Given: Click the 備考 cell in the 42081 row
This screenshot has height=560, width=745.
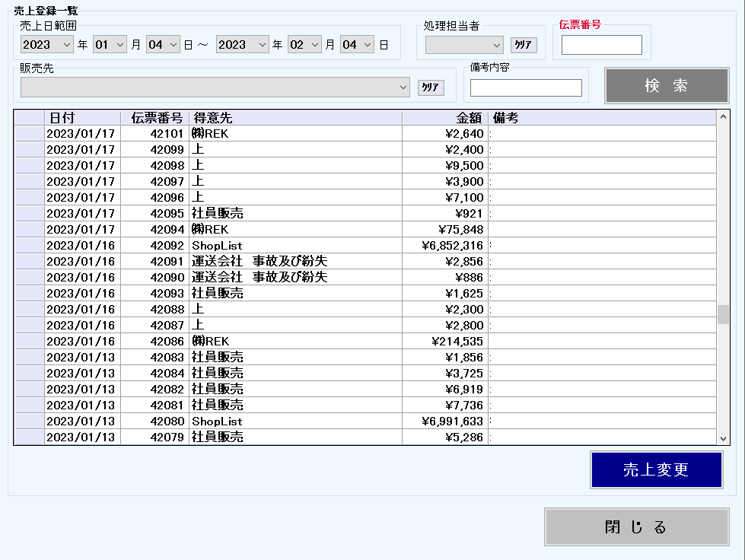Looking at the screenshot, I should pos(602,405).
